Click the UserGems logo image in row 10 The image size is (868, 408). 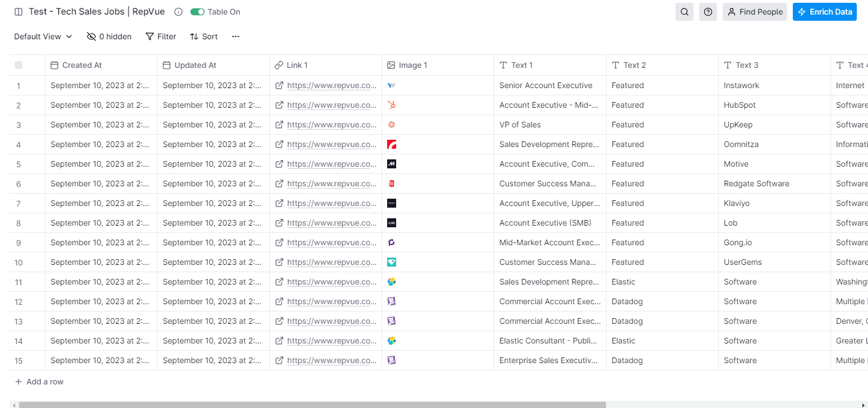pyautogui.click(x=392, y=262)
